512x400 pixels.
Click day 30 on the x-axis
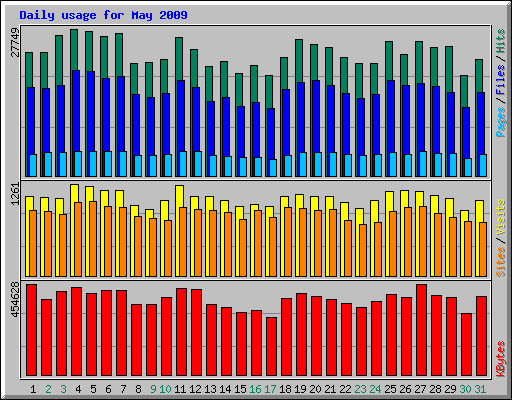click(x=465, y=389)
